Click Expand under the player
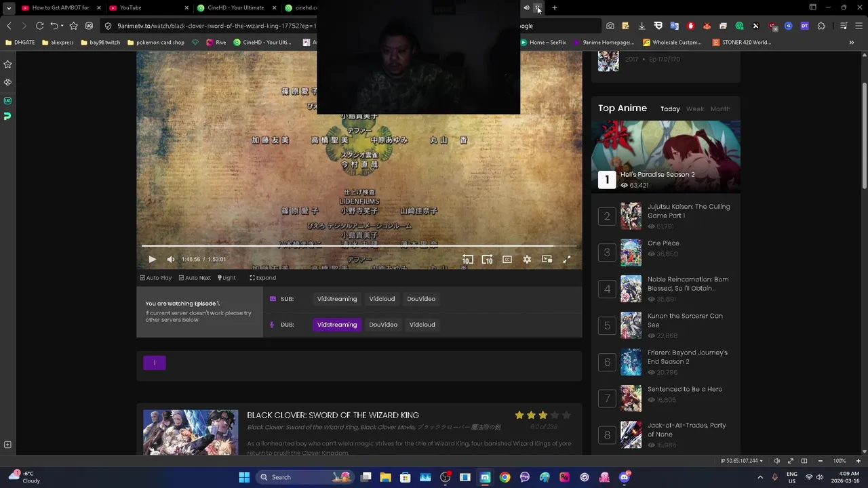Screen dimensions: 868x488 click(x=262, y=278)
